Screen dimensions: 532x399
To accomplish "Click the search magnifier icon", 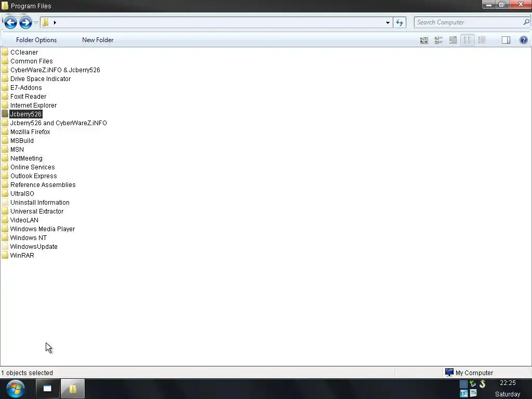I will coord(526,22).
